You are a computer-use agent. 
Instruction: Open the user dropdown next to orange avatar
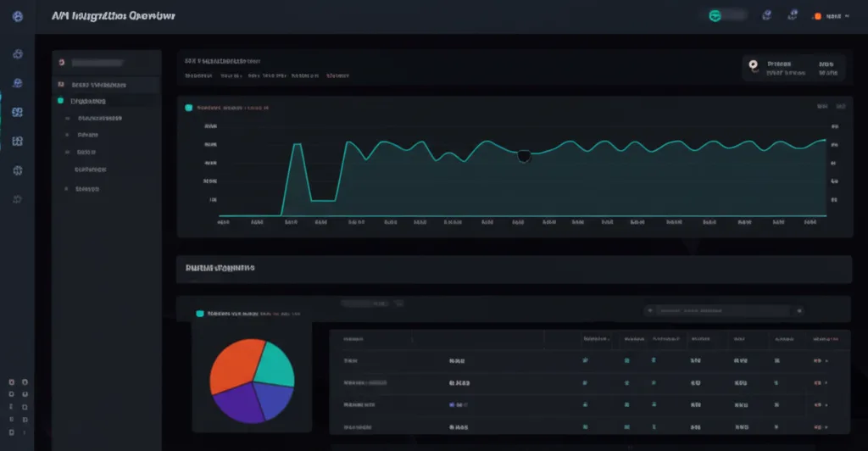pyautogui.click(x=837, y=17)
